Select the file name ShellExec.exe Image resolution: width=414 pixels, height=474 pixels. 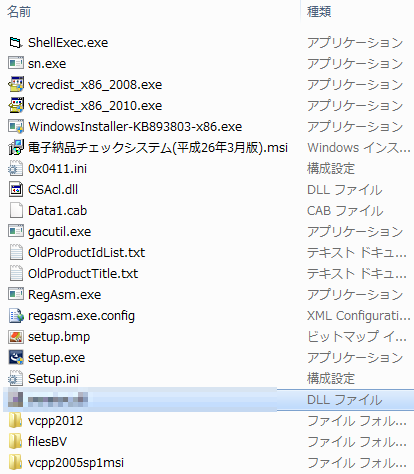pyautogui.click(x=68, y=43)
